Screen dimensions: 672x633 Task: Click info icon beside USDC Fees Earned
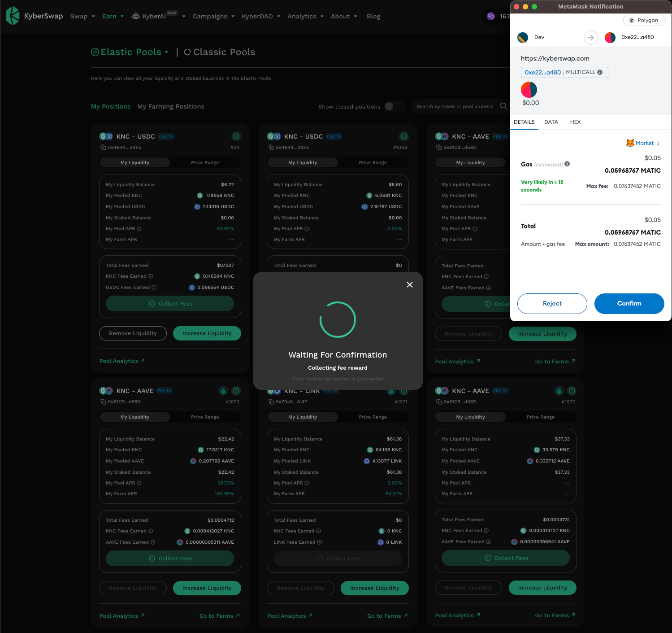154,288
